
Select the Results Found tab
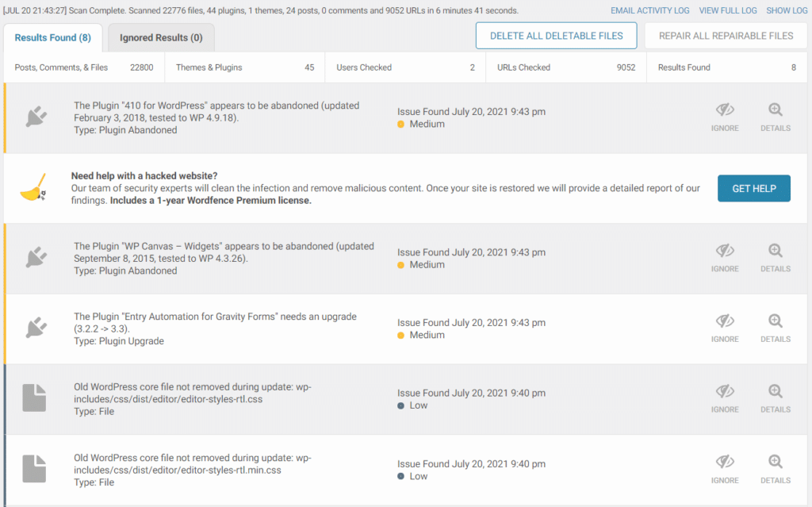(53, 36)
